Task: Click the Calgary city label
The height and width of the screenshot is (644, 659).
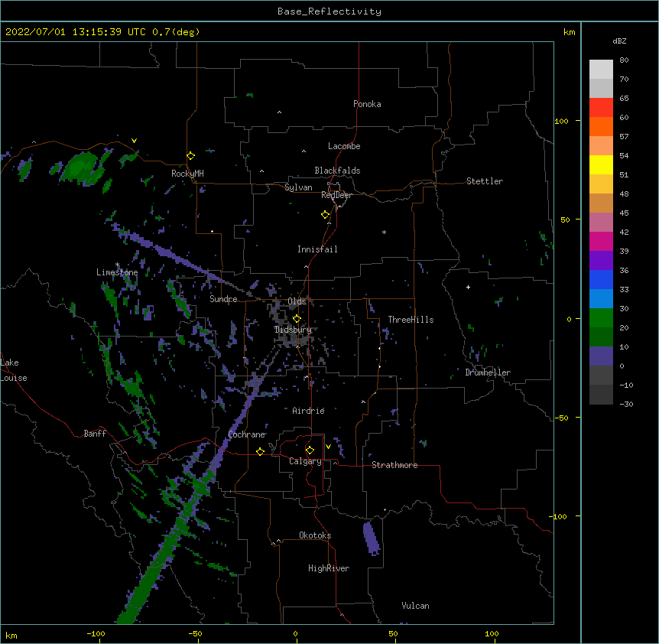Action: (305, 461)
